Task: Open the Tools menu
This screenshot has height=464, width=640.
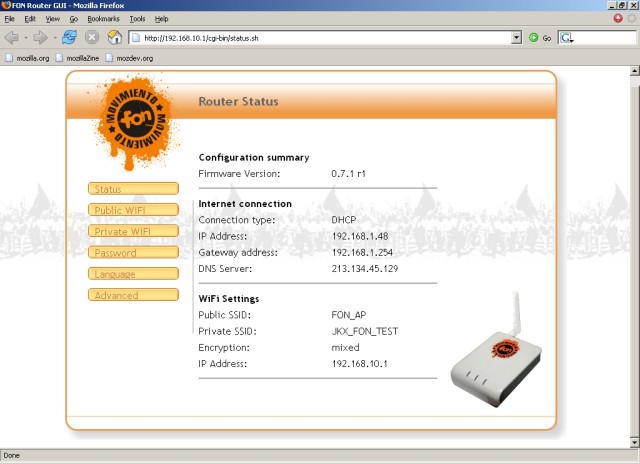Action: click(x=137, y=18)
